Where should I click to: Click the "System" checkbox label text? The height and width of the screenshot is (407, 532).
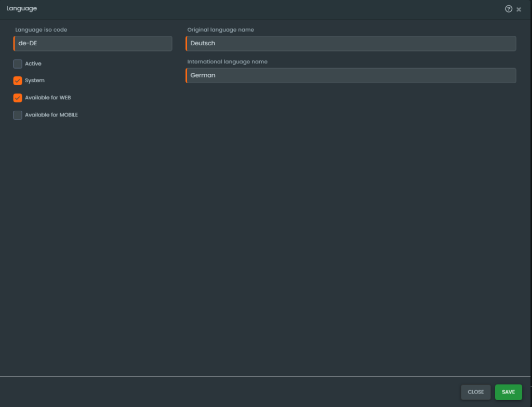35,81
